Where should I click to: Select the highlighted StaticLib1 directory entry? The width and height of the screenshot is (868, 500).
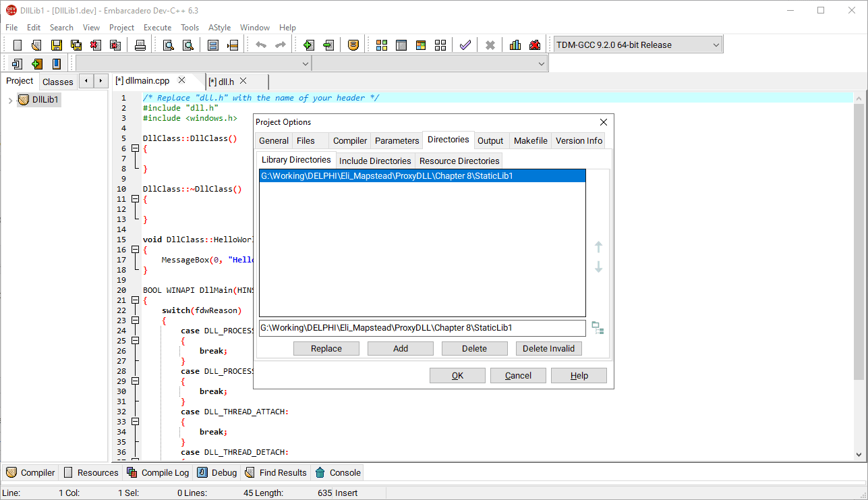pyautogui.click(x=422, y=175)
